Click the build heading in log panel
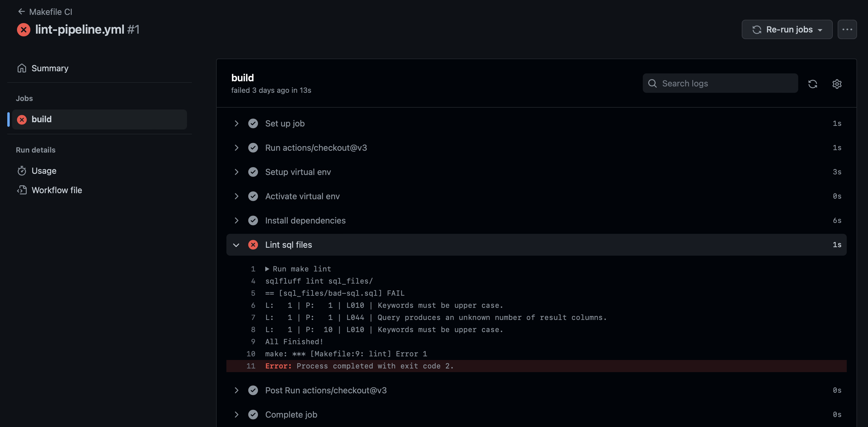 pyautogui.click(x=242, y=78)
